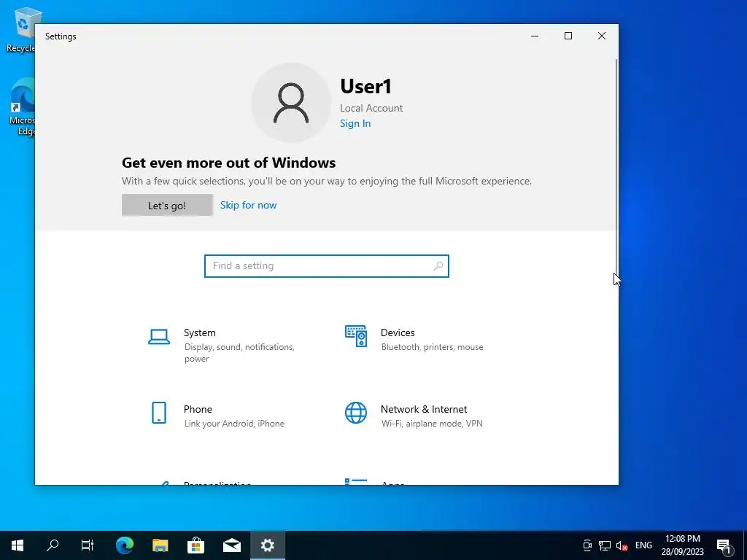
Task: Open the muted volume tray icon
Action: point(622,545)
